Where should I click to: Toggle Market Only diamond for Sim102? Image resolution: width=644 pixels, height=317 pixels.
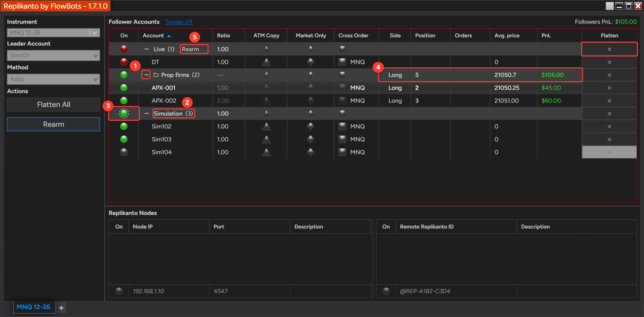[x=310, y=126]
